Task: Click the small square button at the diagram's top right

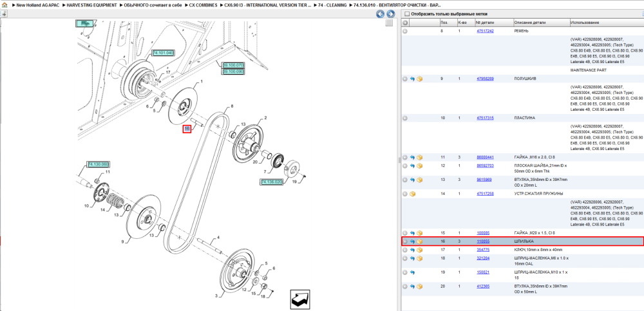Action: tap(388, 23)
